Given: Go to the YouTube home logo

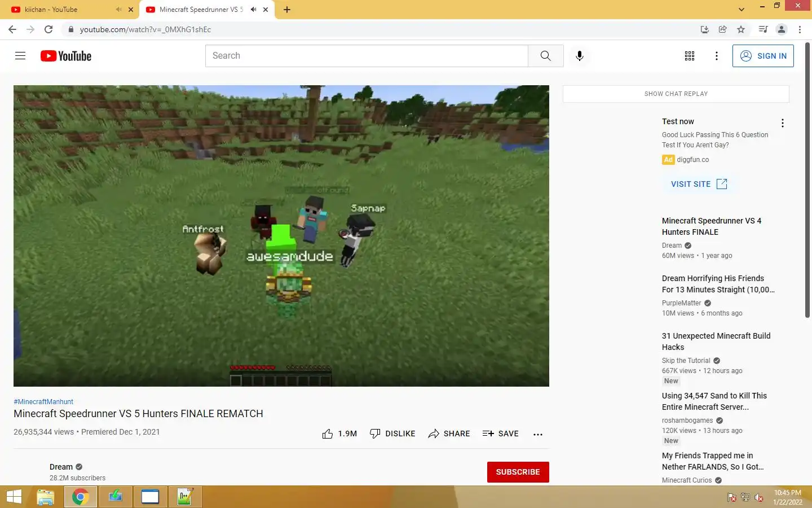Looking at the screenshot, I should pyautogui.click(x=66, y=56).
